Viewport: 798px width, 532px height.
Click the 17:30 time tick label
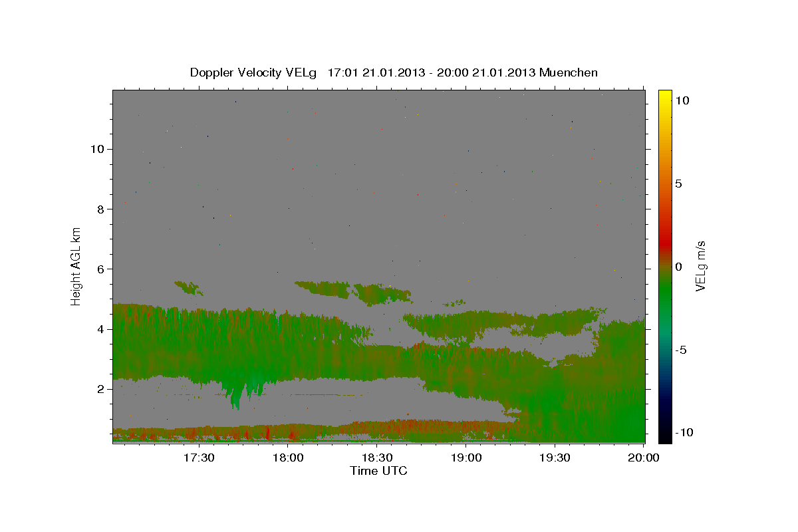(198, 458)
